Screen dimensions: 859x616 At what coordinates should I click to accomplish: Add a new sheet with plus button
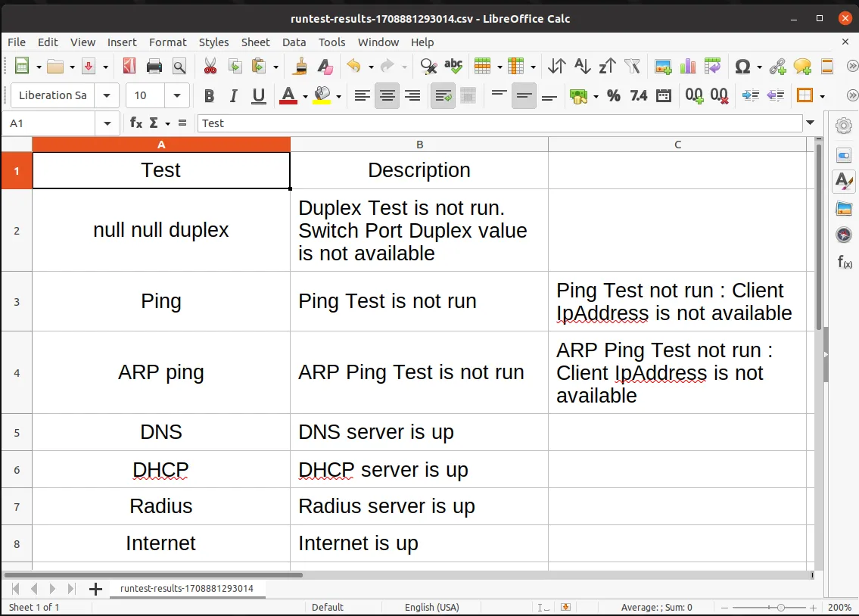coord(96,590)
